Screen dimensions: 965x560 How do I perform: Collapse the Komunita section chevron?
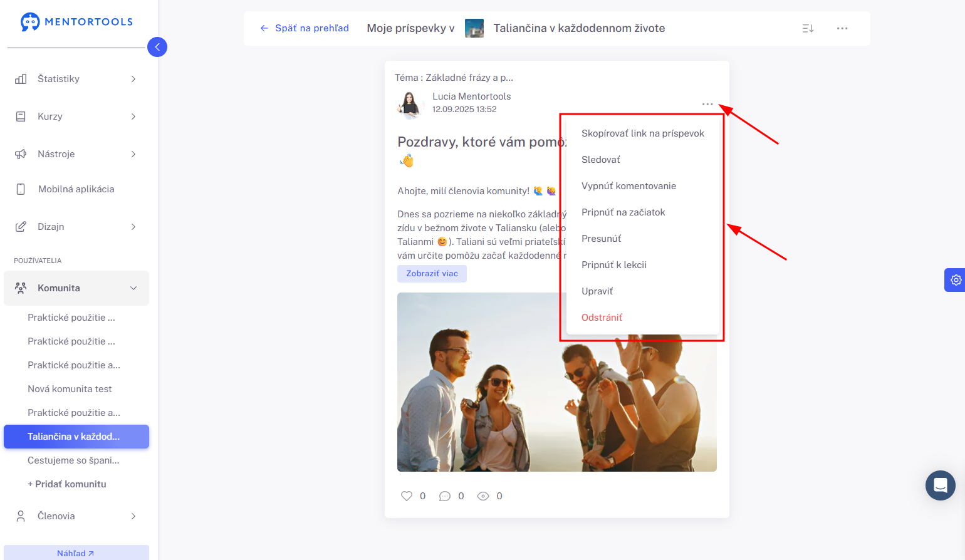coord(133,288)
